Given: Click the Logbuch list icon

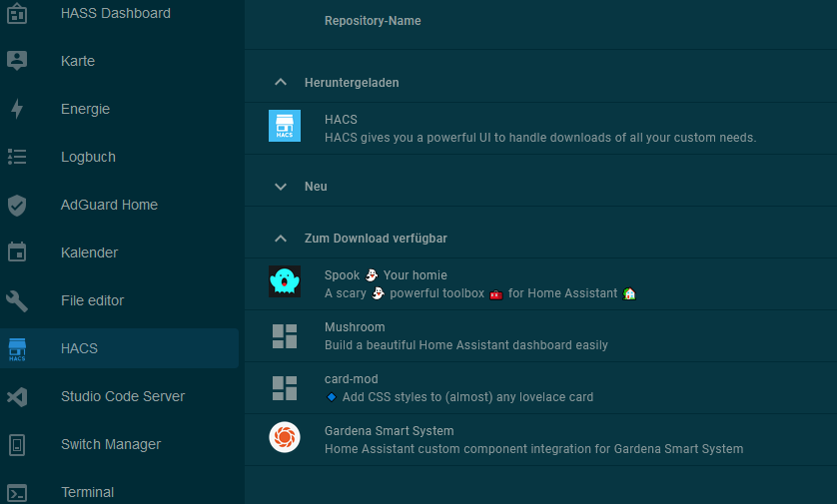Looking at the screenshot, I should coord(17,157).
